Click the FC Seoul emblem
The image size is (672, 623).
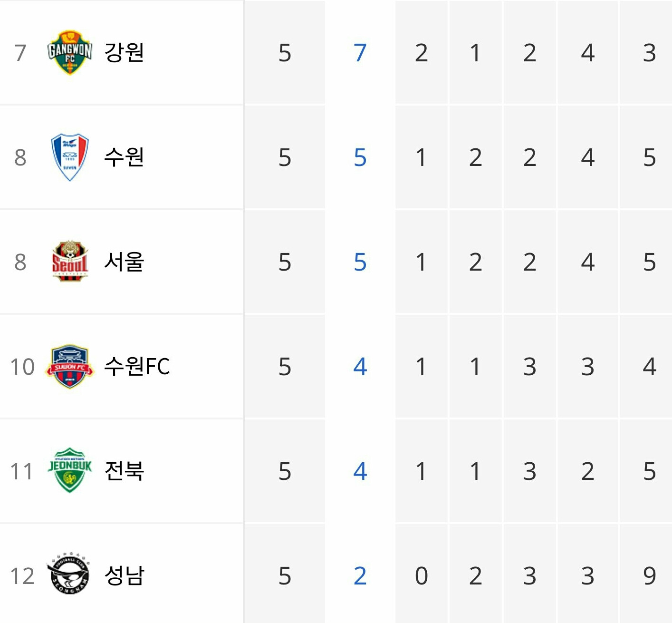click(70, 262)
